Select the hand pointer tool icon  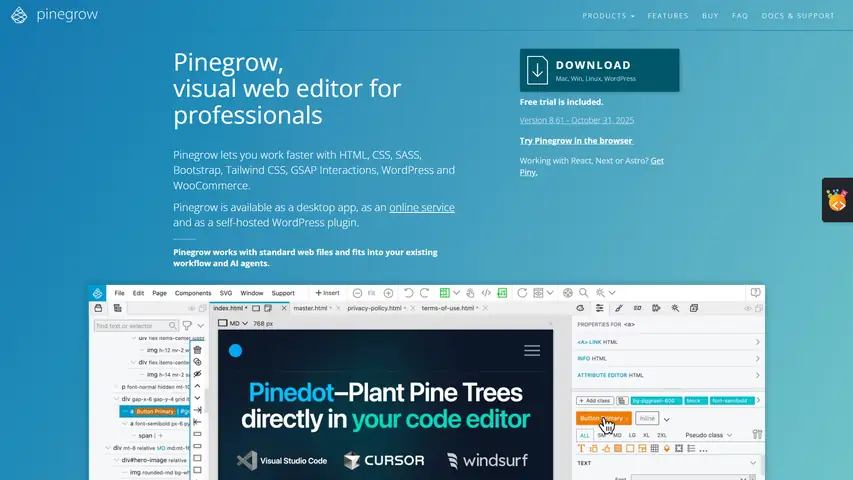471,293
